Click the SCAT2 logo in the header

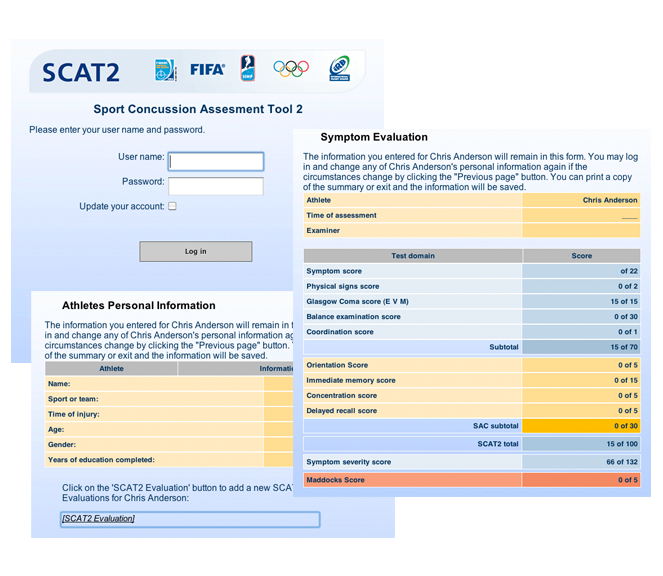click(x=81, y=72)
